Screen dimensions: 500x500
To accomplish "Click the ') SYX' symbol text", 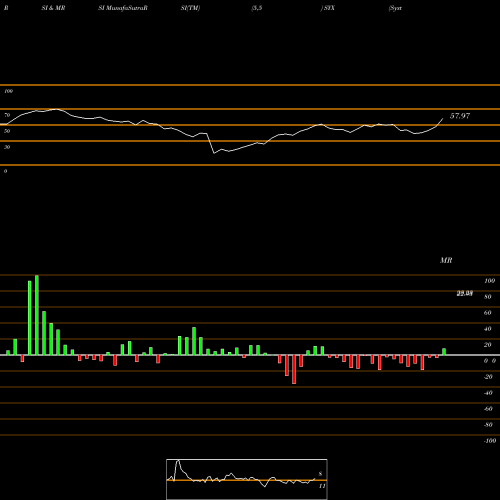I will pos(328,8).
